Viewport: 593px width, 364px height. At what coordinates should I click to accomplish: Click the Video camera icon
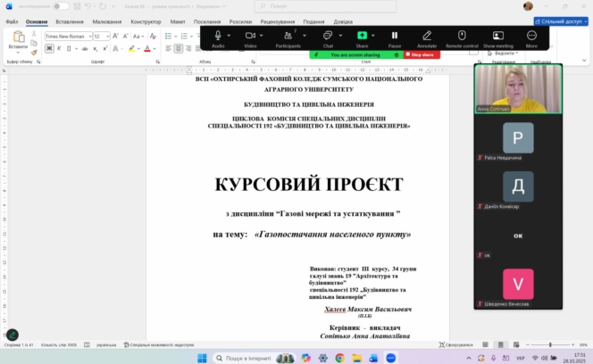pos(250,36)
